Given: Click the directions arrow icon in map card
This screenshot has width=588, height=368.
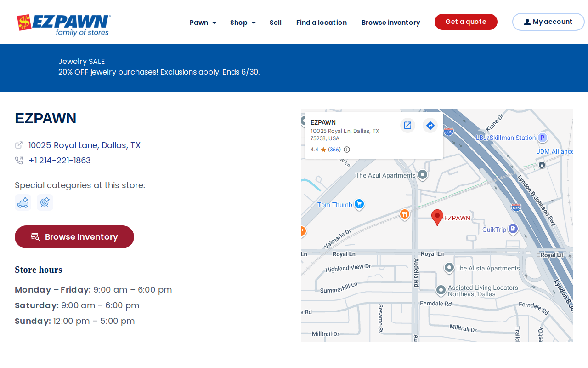Looking at the screenshot, I should click(430, 125).
